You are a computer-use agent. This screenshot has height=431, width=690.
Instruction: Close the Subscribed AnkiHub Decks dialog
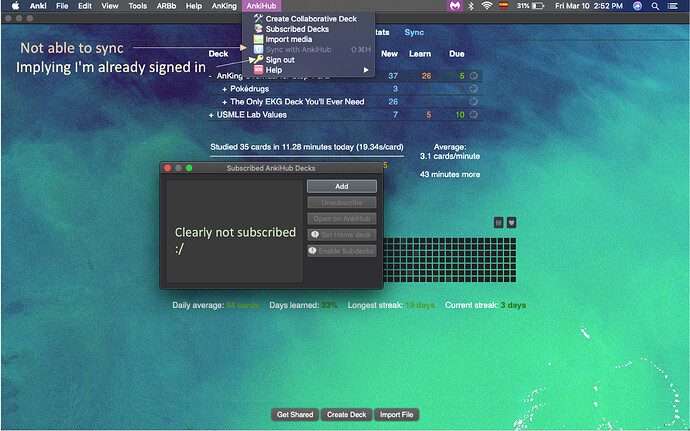point(167,168)
